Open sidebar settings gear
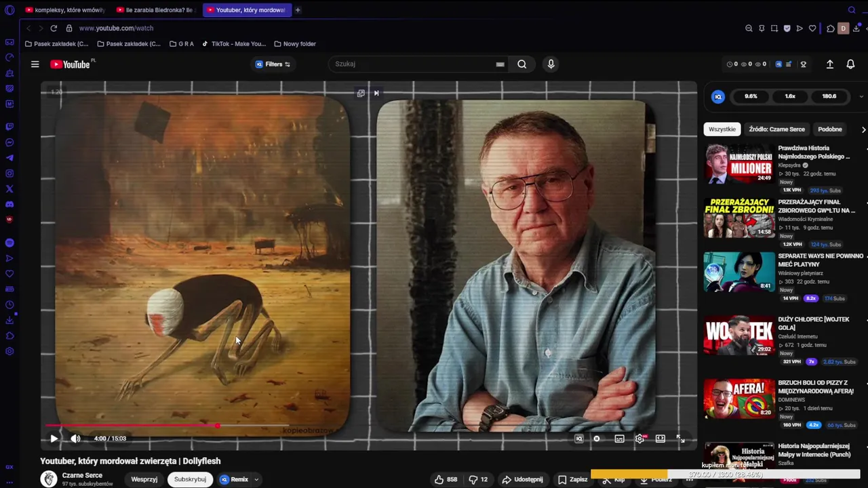The height and width of the screenshot is (488, 868). point(9,351)
